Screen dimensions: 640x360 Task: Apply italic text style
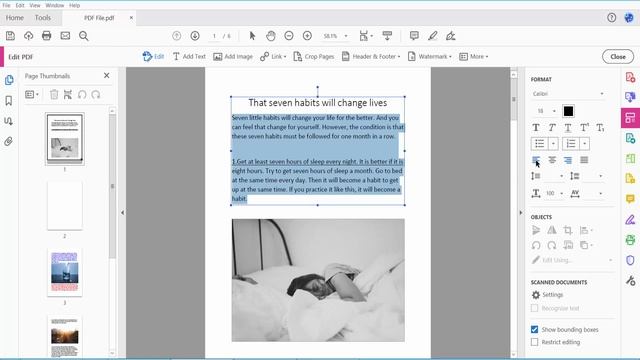coord(552,128)
